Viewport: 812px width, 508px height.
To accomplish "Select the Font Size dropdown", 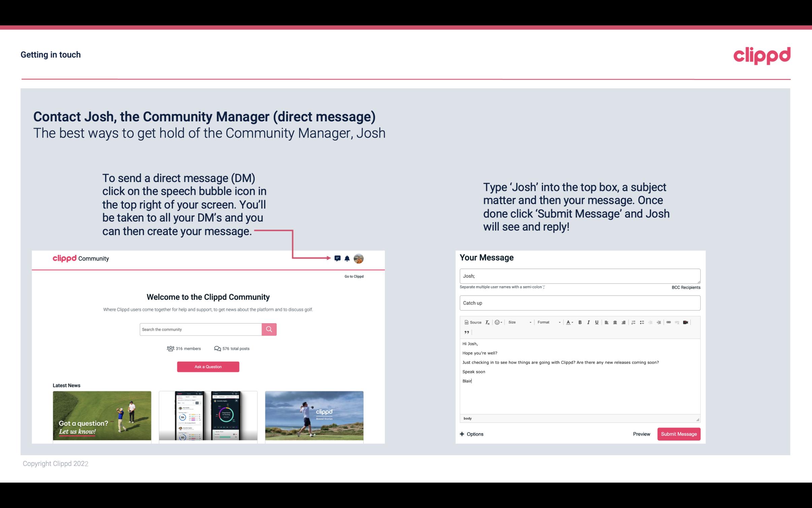I will [x=518, y=322].
